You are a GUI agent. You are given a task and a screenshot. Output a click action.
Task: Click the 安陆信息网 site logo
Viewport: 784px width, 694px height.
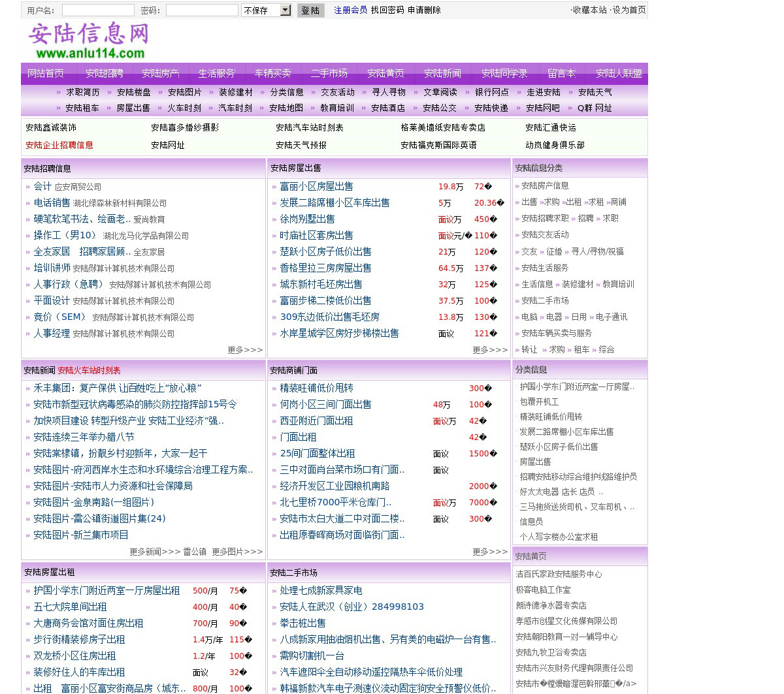pyautogui.click(x=90, y=40)
